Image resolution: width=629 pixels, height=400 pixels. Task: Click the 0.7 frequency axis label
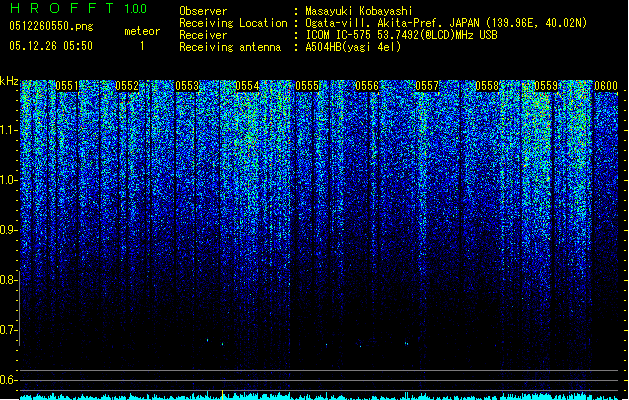pos(8,330)
